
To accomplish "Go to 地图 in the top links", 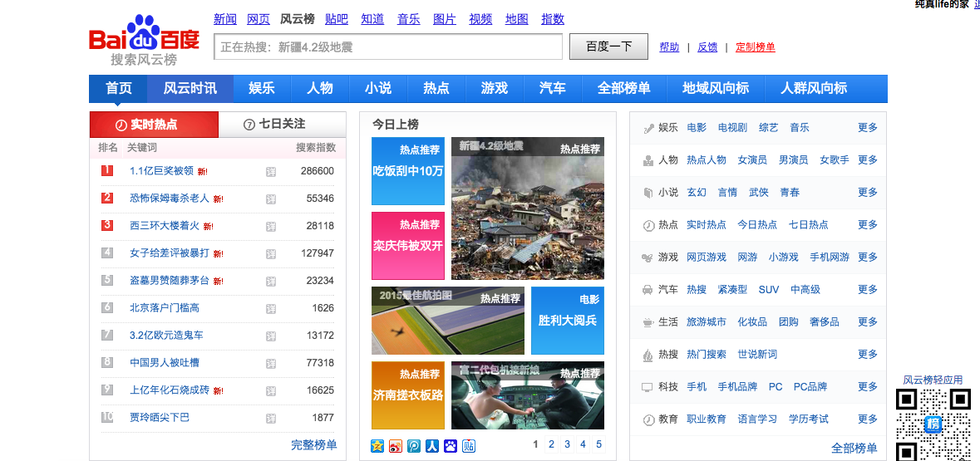I will [x=517, y=19].
